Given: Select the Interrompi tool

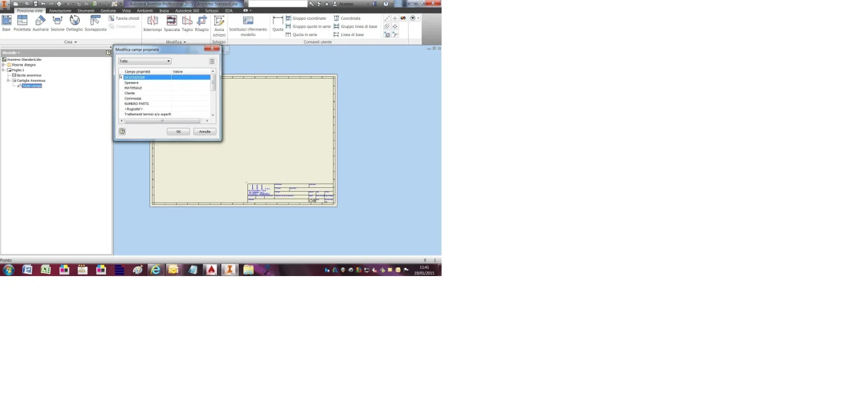Looking at the screenshot, I should tap(152, 24).
